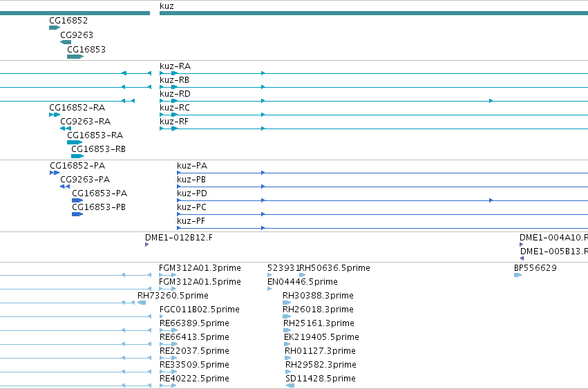Select protein kuz-PD label

(x=192, y=193)
